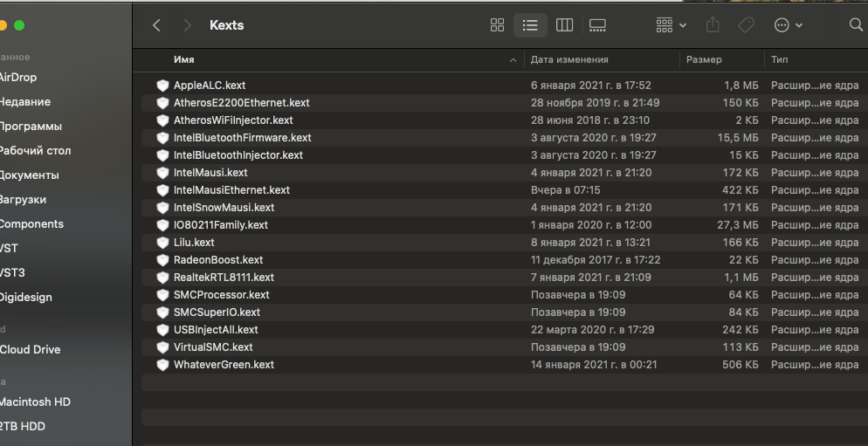Click the Lilu.kext file icon
The width and height of the screenshot is (868, 446).
point(162,243)
